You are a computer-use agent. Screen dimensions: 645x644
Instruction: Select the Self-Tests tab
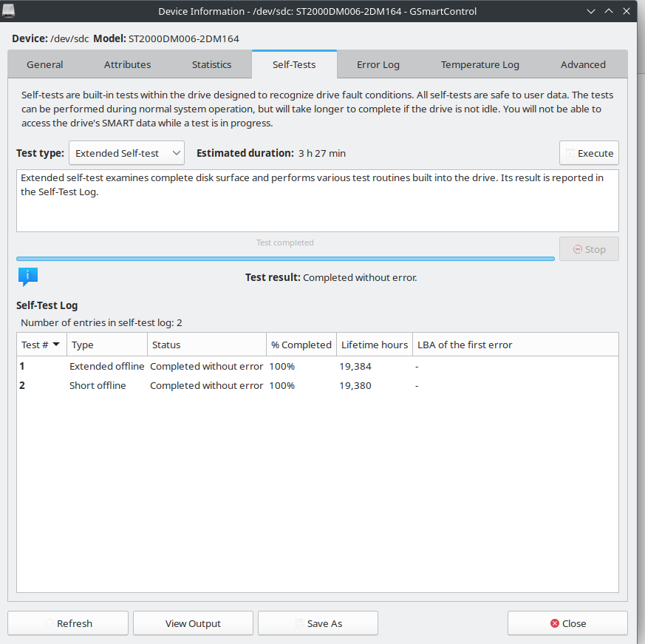point(294,64)
